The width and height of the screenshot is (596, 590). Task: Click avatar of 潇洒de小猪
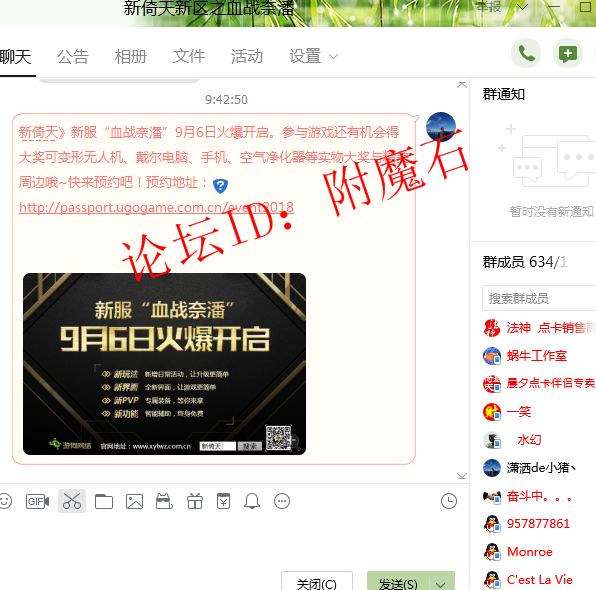coord(492,468)
